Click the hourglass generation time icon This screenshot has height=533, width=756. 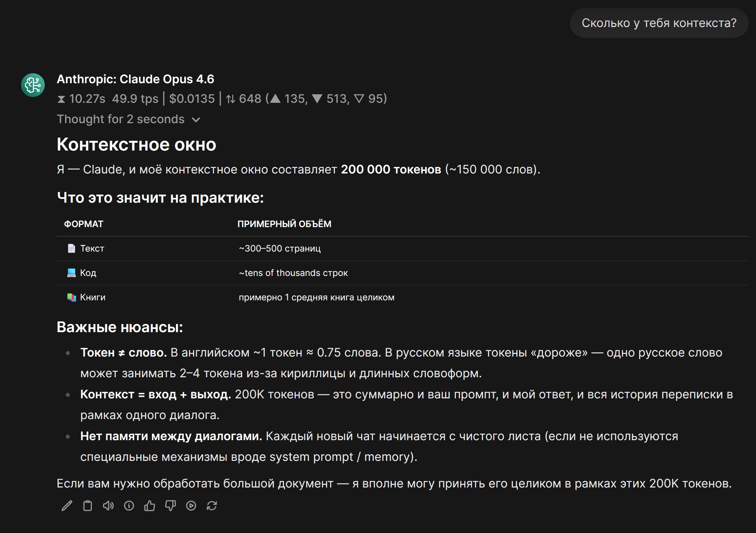point(61,99)
